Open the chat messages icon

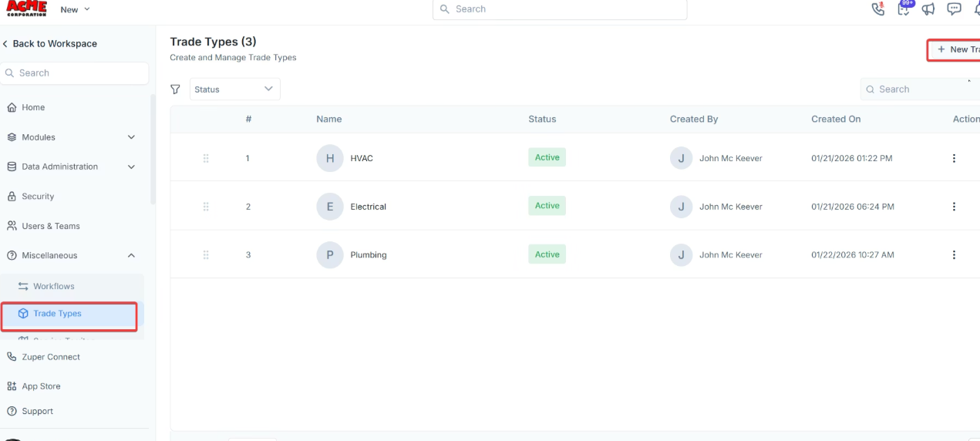click(x=954, y=9)
